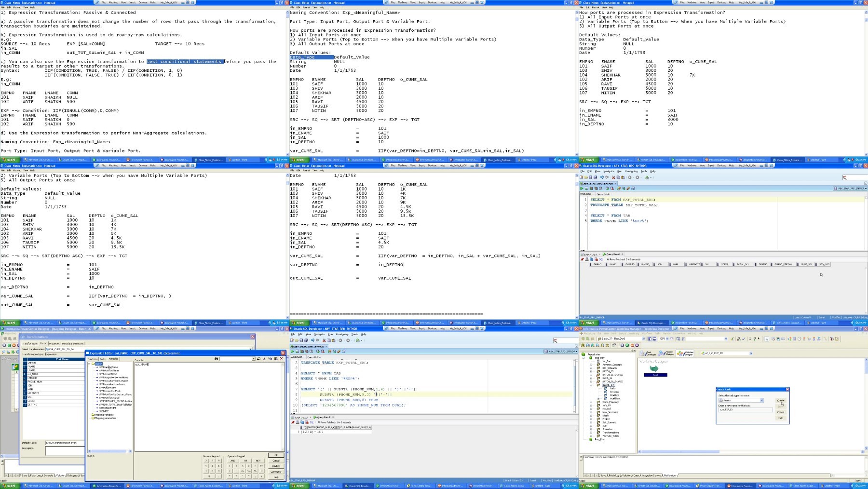Screen dimensions: 868x489
Task: Click the green play icon in EXP_TOTAL_SAL SQL worksheet
Action: click(582, 189)
